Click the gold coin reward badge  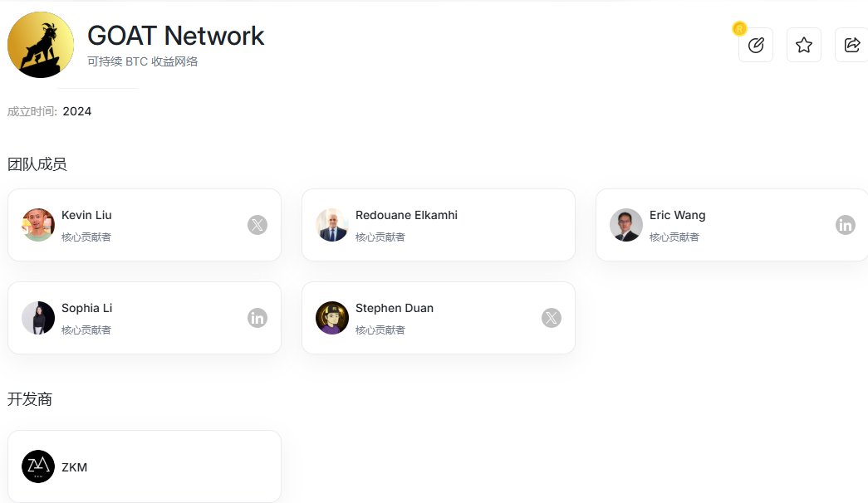[739, 28]
